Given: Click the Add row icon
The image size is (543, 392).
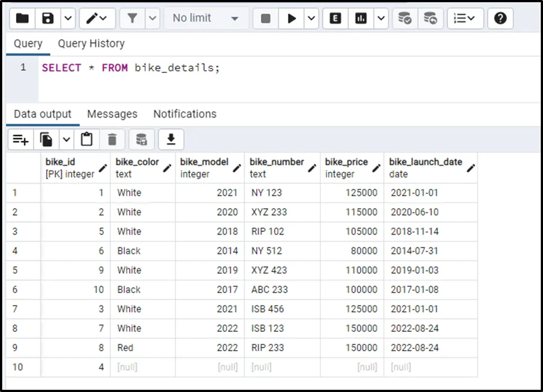Looking at the screenshot, I should [x=21, y=140].
